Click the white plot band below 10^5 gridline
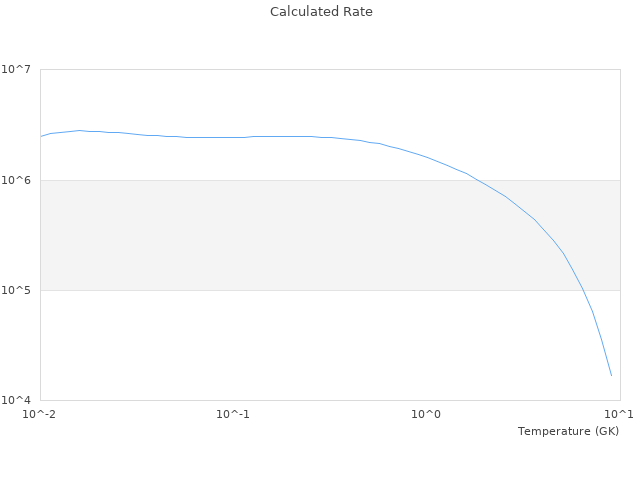The height and width of the screenshot is (480, 640). click(x=250, y=345)
